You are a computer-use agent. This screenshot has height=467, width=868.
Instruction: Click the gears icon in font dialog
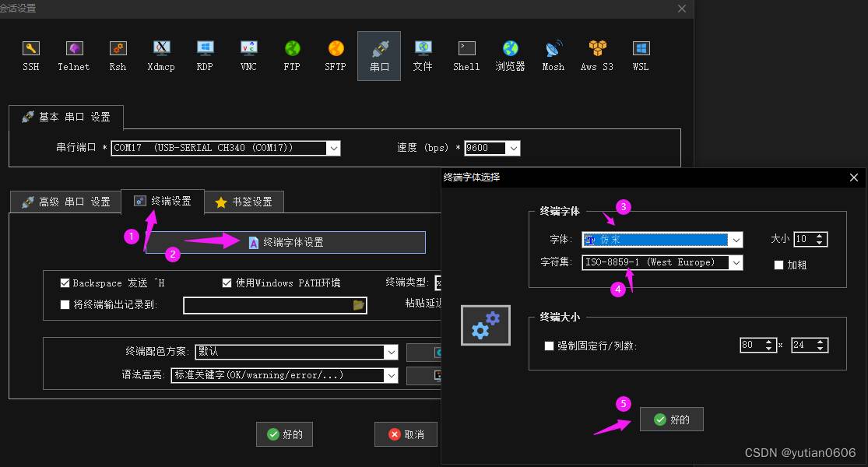point(486,325)
